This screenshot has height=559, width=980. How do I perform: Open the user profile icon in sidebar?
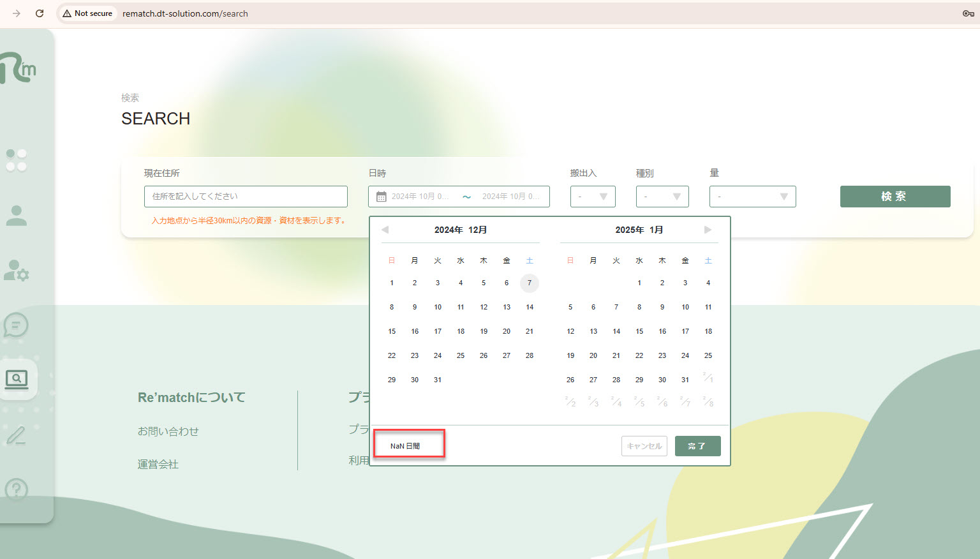[16, 216]
